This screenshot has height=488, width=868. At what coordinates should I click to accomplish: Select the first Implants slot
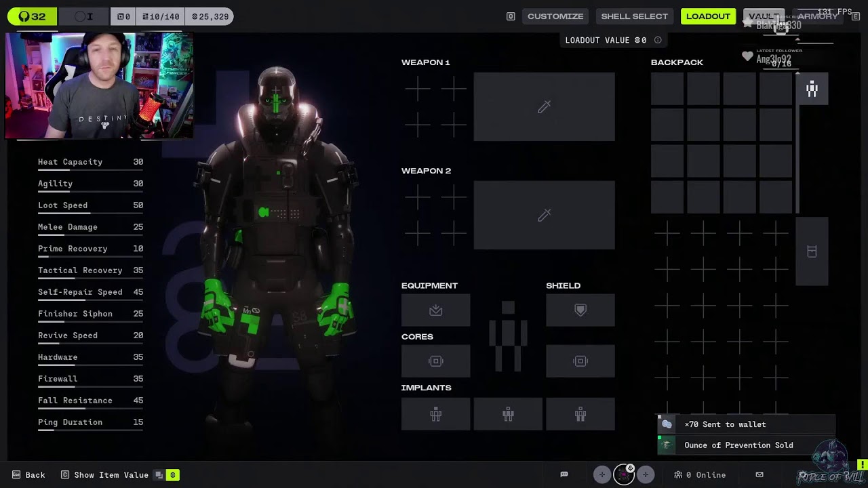pyautogui.click(x=435, y=414)
